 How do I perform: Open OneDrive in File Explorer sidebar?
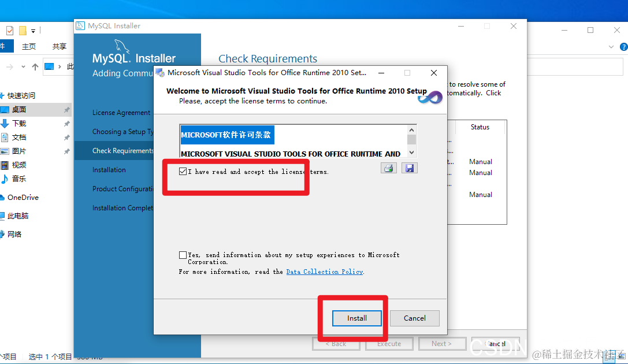23,198
